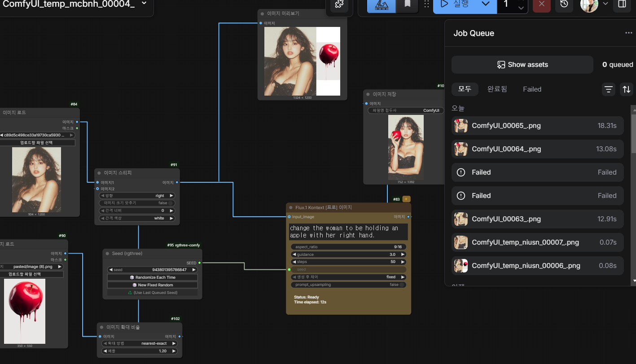Click the 이미지 input port on 이미지 미리보기 node
This screenshot has height=364, width=636.
point(261,23)
